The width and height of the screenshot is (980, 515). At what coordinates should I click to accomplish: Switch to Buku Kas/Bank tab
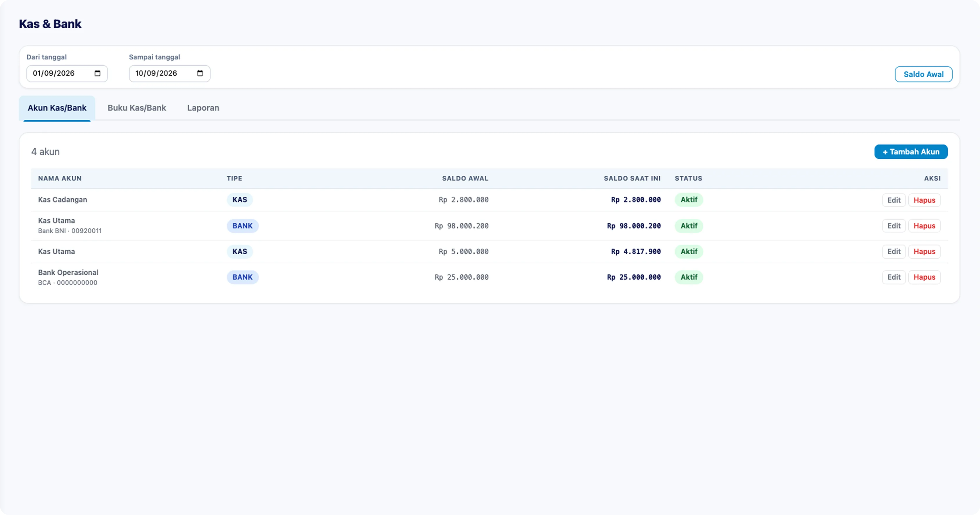(x=137, y=108)
